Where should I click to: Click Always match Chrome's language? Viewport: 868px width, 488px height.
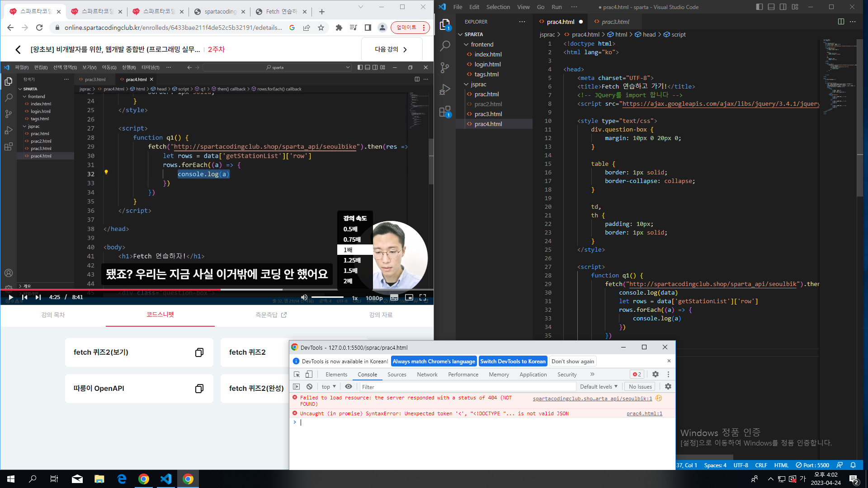[x=434, y=361]
